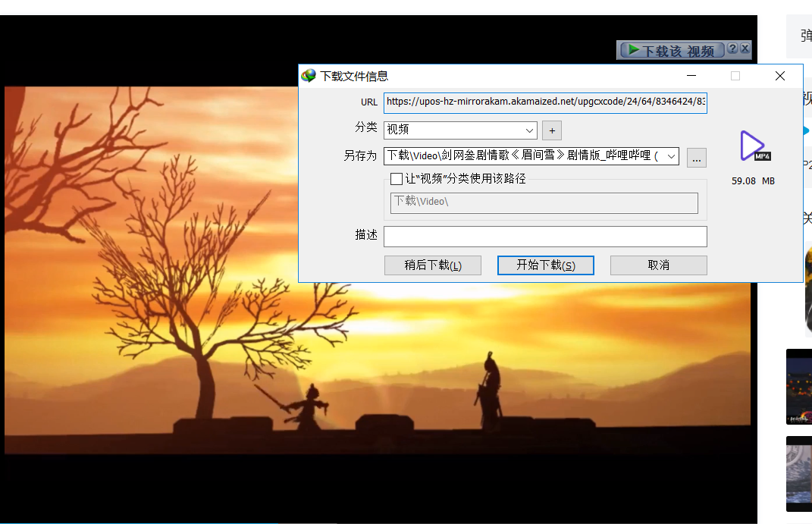Click the URL input field
Viewport: 812px width, 524px height.
pos(545,102)
